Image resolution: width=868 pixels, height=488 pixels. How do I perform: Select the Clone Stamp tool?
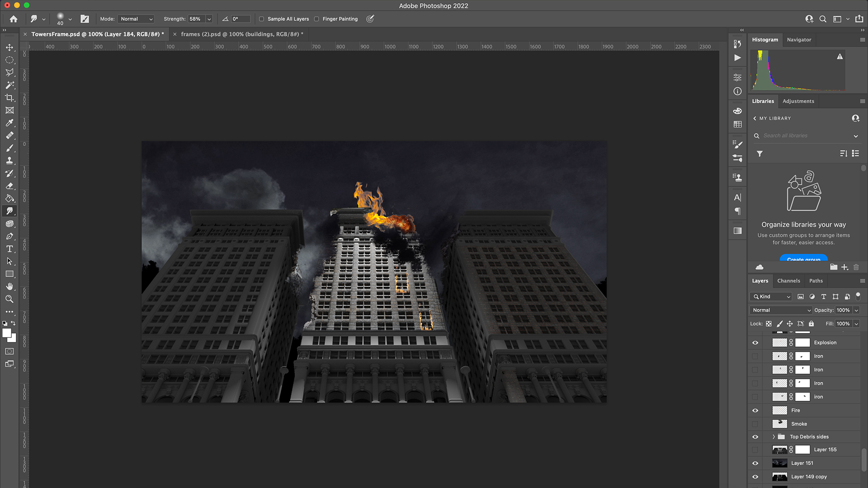point(9,160)
